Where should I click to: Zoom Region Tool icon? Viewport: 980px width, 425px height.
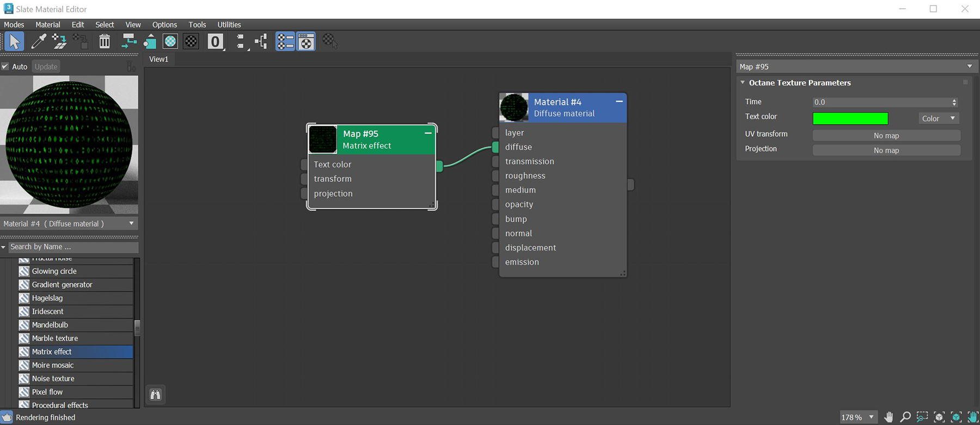click(x=922, y=417)
